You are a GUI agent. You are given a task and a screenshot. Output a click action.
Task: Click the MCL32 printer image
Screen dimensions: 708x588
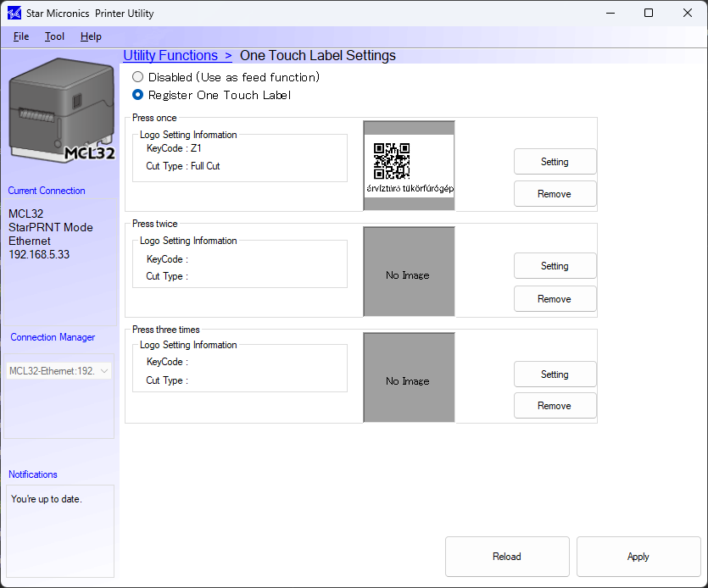click(x=62, y=109)
